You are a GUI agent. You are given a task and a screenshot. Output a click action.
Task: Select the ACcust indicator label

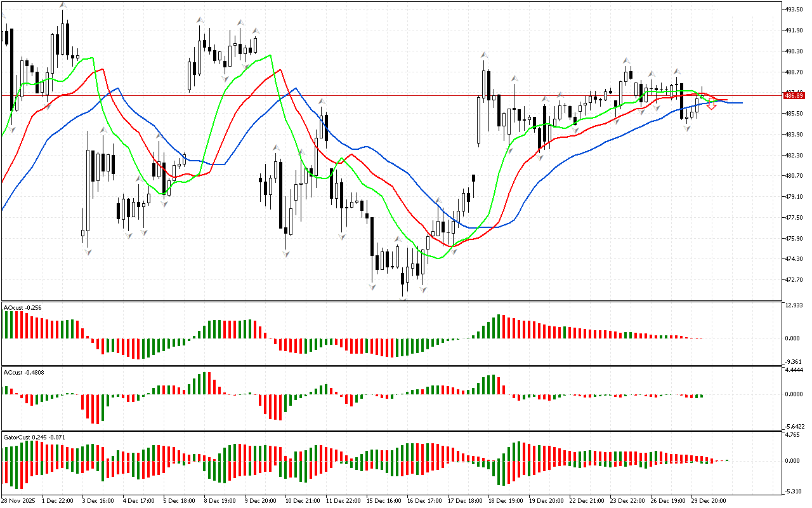(x=23, y=372)
